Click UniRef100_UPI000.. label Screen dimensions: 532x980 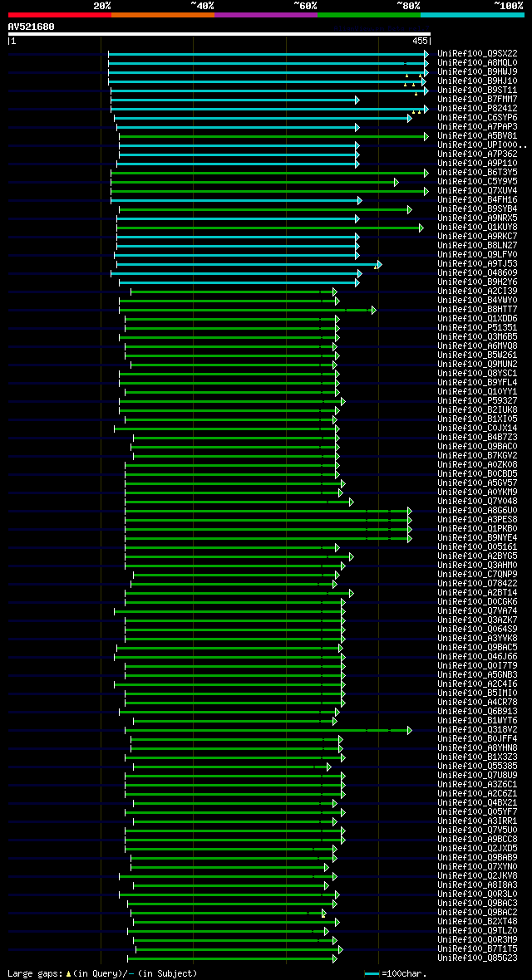point(482,145)
